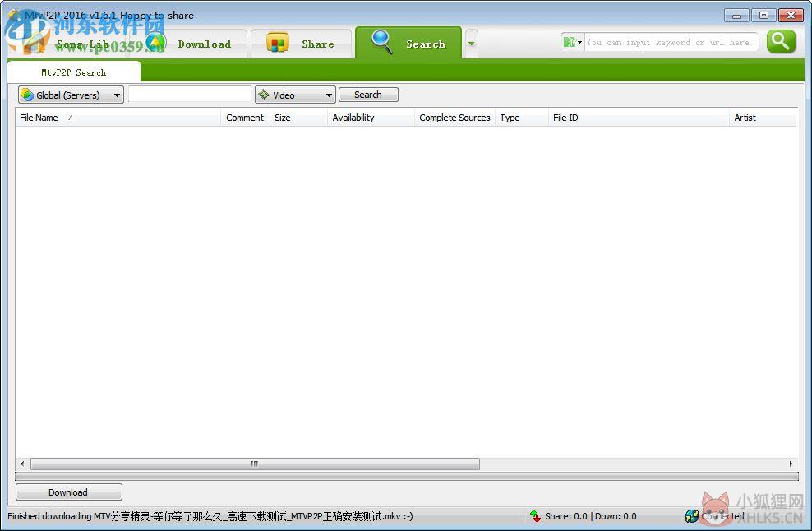Sort by Artist column header
The height and width of the screenshot is (531, 812).
pyautogui.click(x=763, y=118)
